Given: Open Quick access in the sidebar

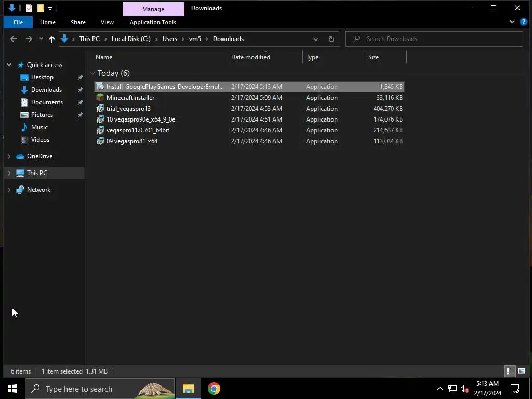Looking at the screenshot, I should point(45,65).
